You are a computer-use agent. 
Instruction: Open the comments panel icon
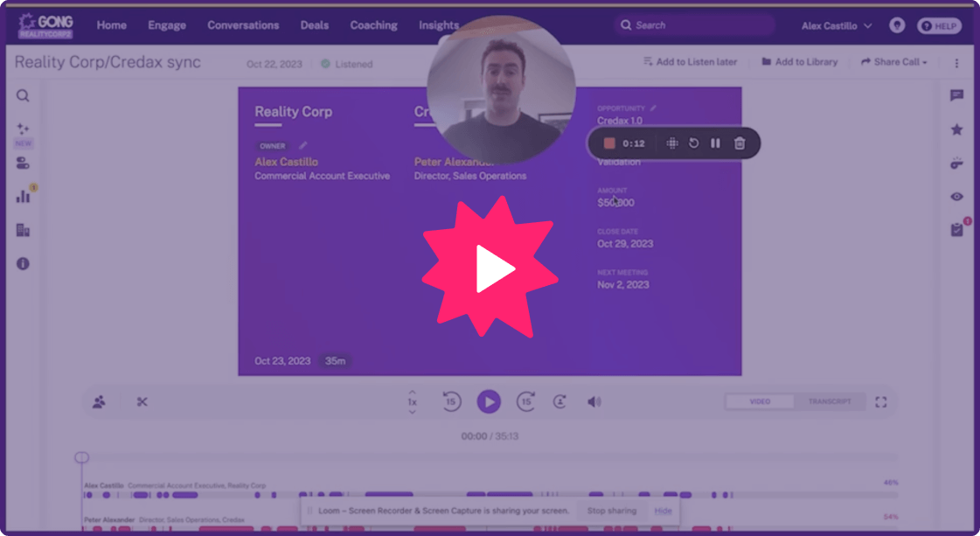956,95
